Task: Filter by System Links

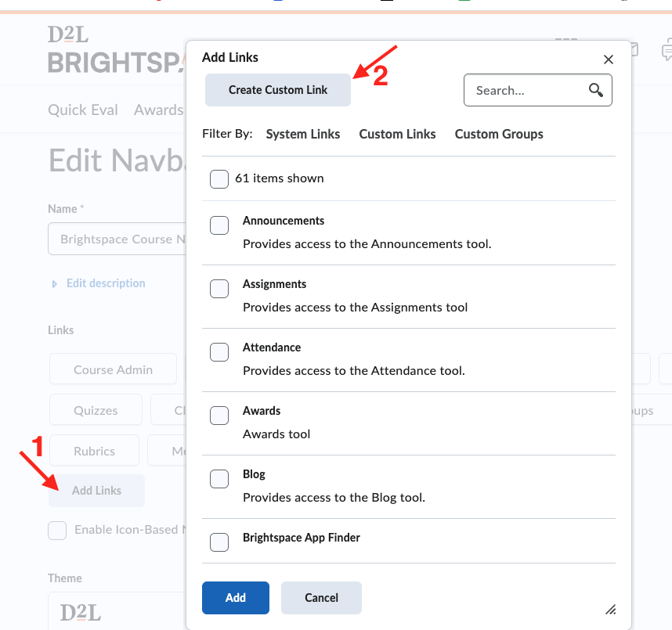Action: (x=302, y=134)
